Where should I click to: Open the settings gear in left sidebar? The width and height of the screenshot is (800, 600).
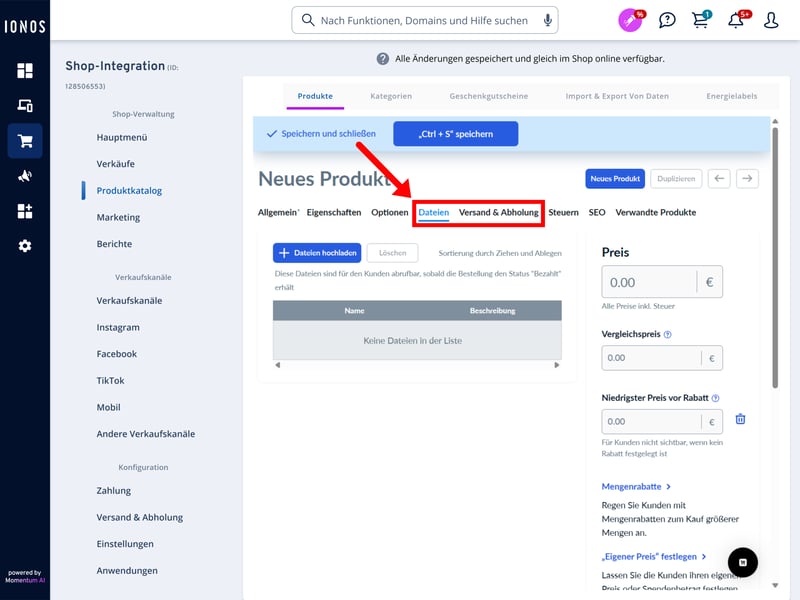pyautogui.click(x=25, y=246)
